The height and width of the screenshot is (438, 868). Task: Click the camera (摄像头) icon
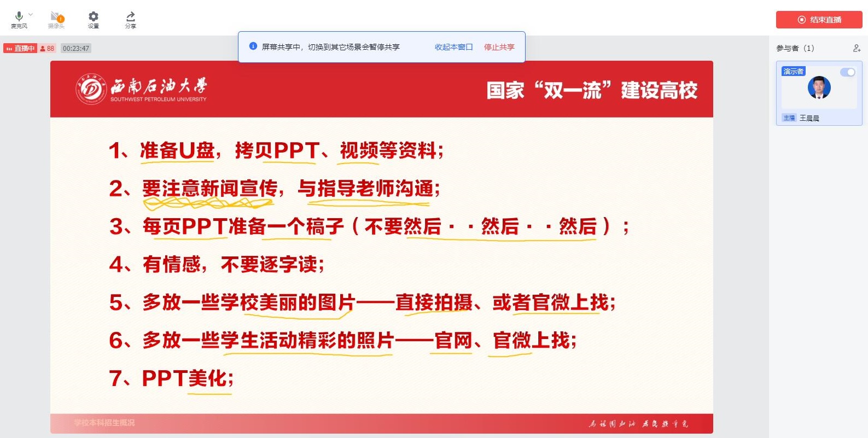point(56,17)
